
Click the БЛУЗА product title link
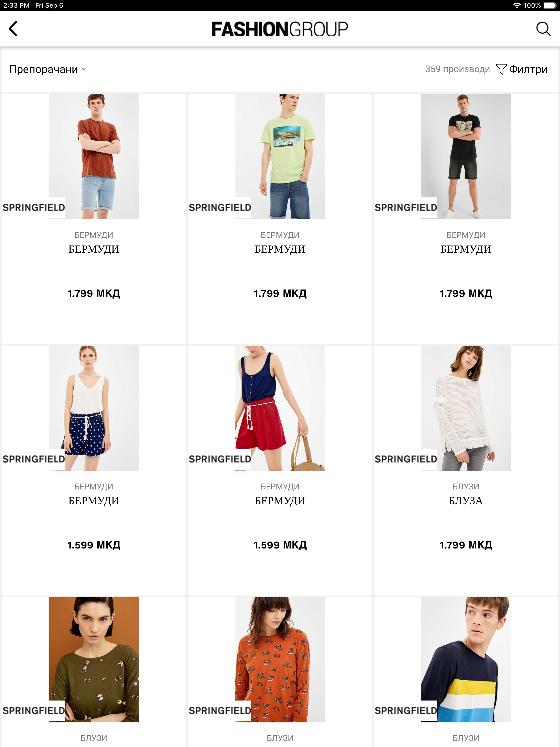point(466,500)
